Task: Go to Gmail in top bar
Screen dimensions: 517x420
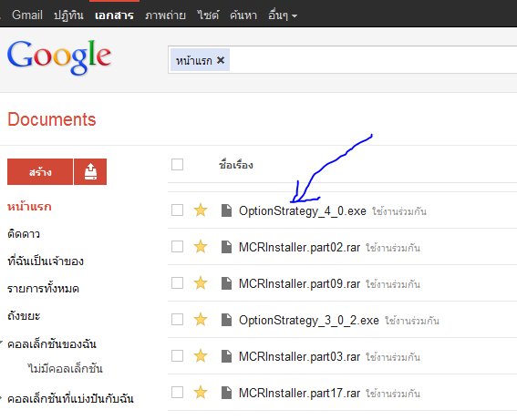Action: [x=27, y=15]
